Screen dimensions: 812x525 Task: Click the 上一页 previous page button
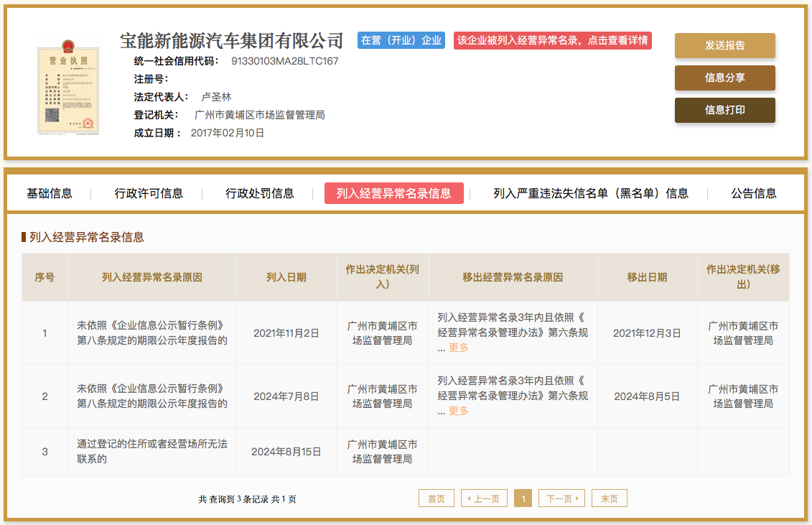(x=484, y=498)
